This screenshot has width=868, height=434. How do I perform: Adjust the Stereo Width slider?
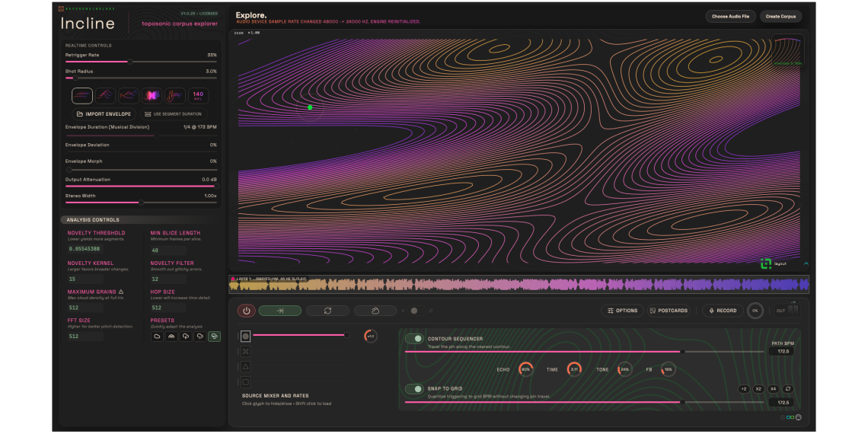pyautogui.click(x=141, y=203)
